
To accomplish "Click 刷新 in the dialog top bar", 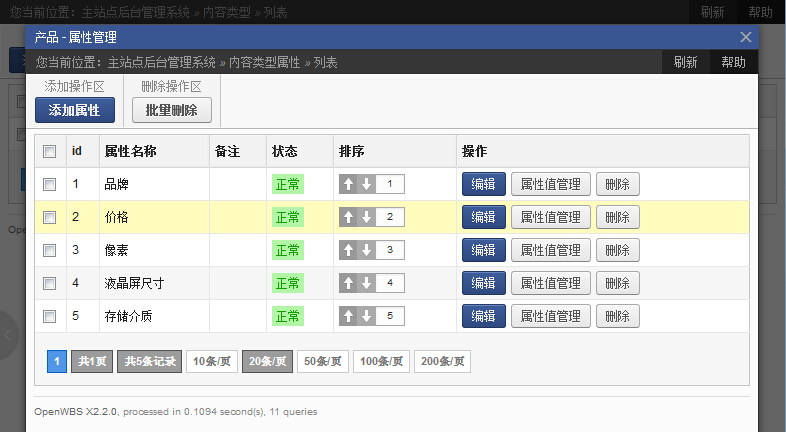I will pyautogui.click(x=685, y=62).
